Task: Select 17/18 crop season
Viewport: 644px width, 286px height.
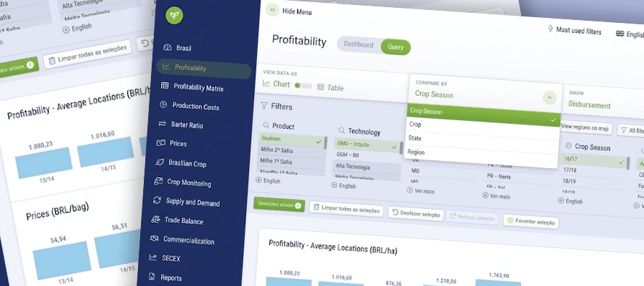Action: click(x=592, y=170)
